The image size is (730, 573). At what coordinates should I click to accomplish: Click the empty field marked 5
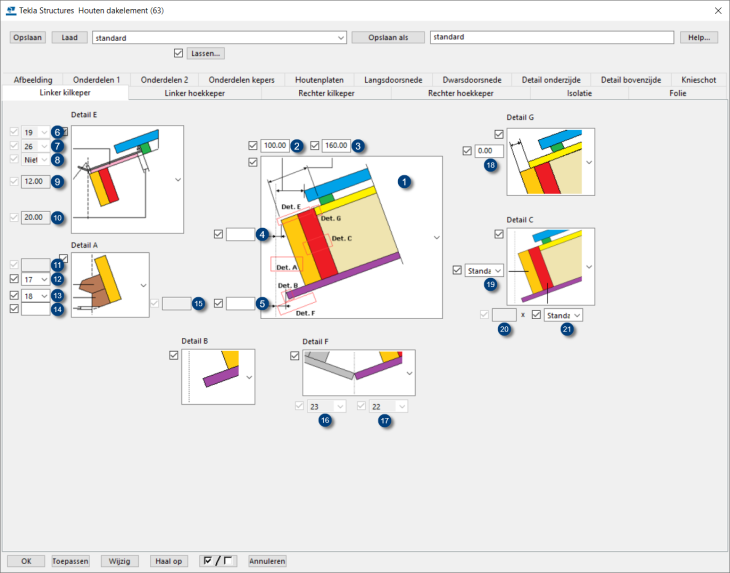click(x=240, y=303)
